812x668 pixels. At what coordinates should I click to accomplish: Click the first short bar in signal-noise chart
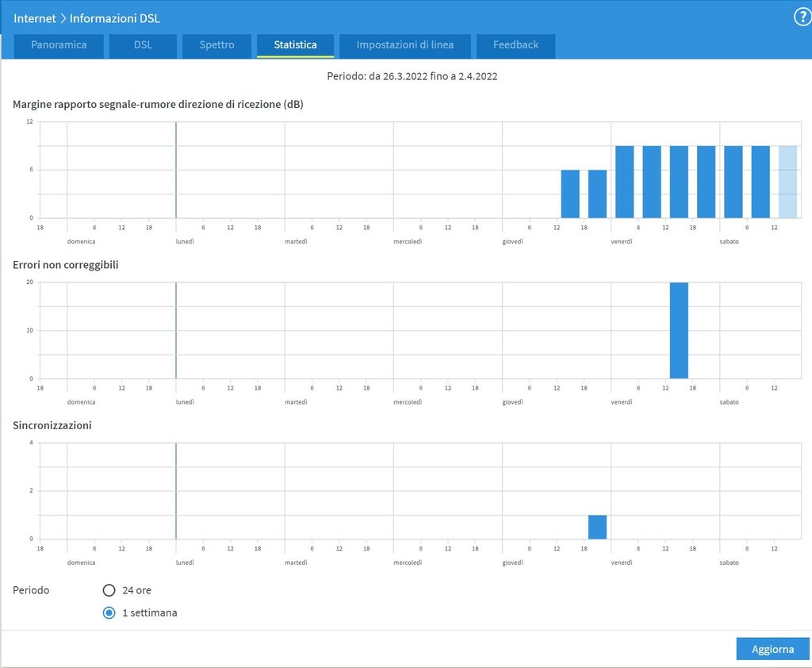(570, 194)
